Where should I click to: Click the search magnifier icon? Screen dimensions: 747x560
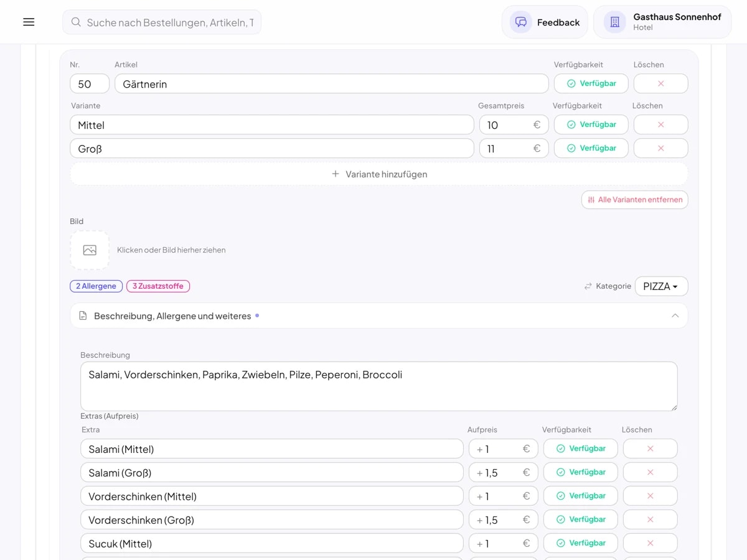[x=76, y=22]
